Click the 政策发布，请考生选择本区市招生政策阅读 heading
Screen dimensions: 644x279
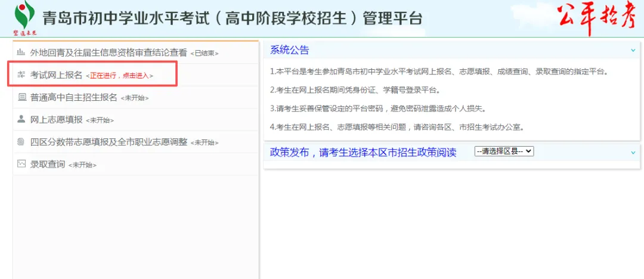coord(363,153)
